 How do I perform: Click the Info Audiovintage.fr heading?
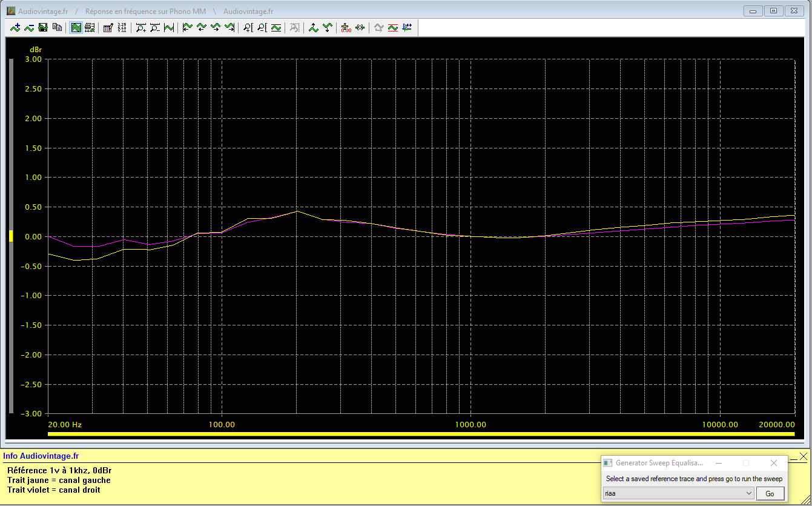coord(41,456)
